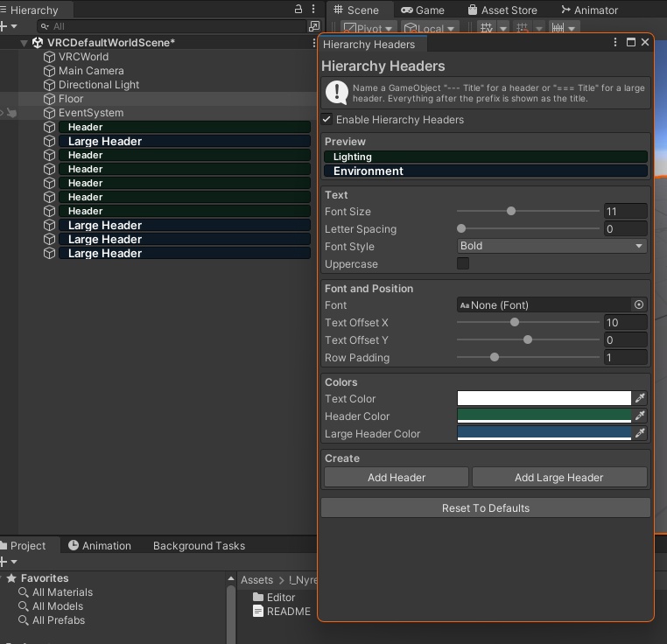Toggle the Enable Hierarchy Headers checkbox
Viewport: 667px width, 644px height.
(x=326, y=120)
